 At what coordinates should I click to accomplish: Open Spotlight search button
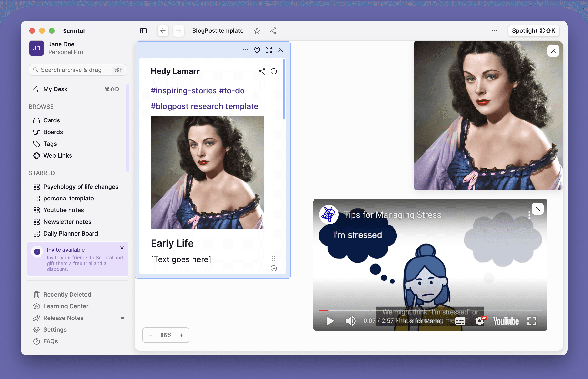click(533, 31)
